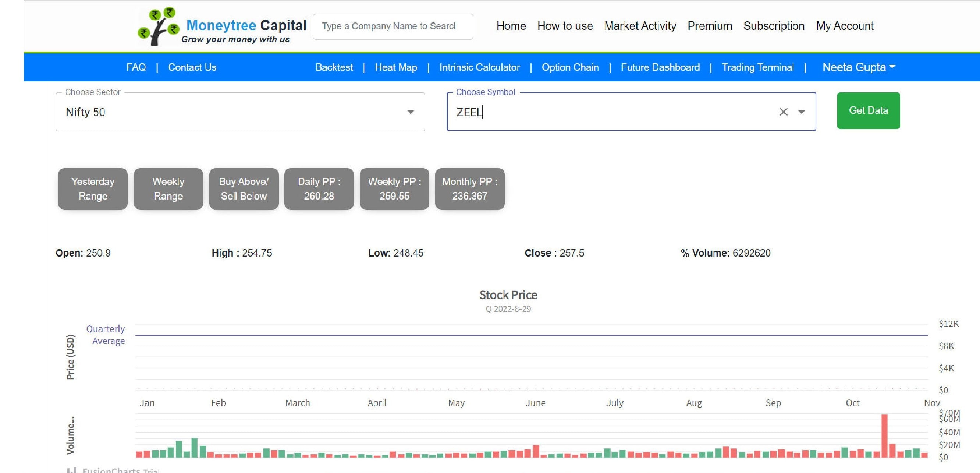The height and width of the screenshot is (473, 980).
Task: Open the Intrinsic Calculator link
Action: (x=479, y=67)
